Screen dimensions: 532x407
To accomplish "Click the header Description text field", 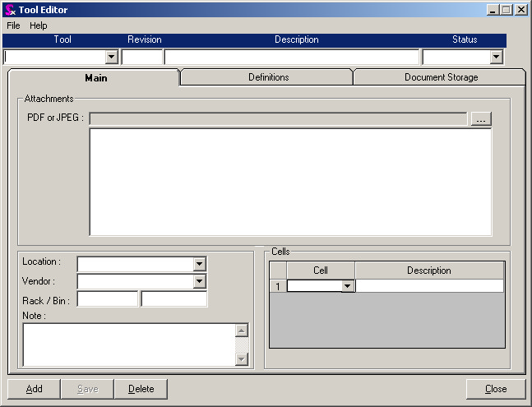I will (x=292, y=57).
